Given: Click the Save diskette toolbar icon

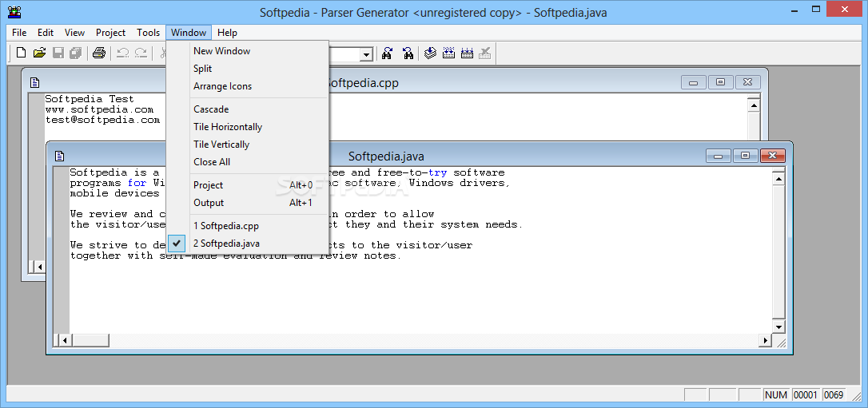Looking at the screenshot, I should coord(58,53).
